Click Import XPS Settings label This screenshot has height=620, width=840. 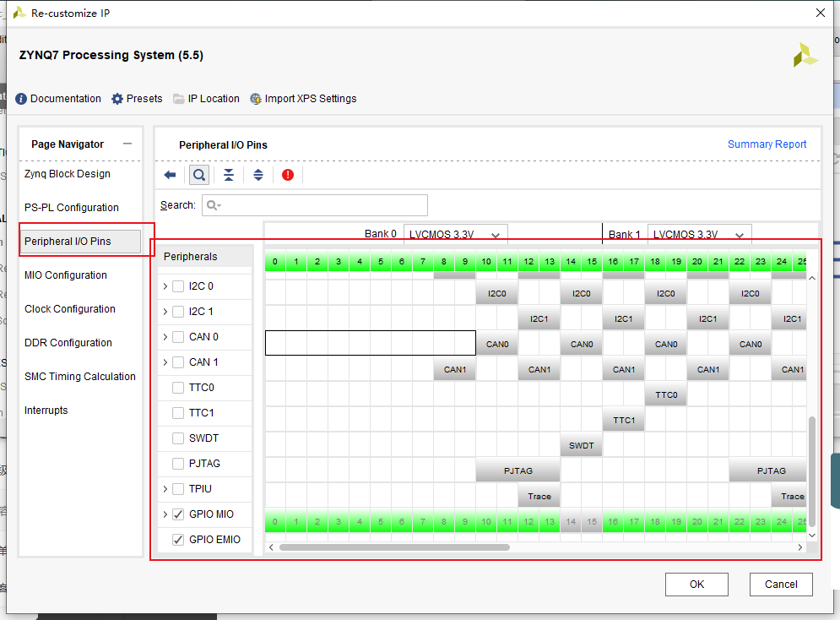(x=311, y=99)
